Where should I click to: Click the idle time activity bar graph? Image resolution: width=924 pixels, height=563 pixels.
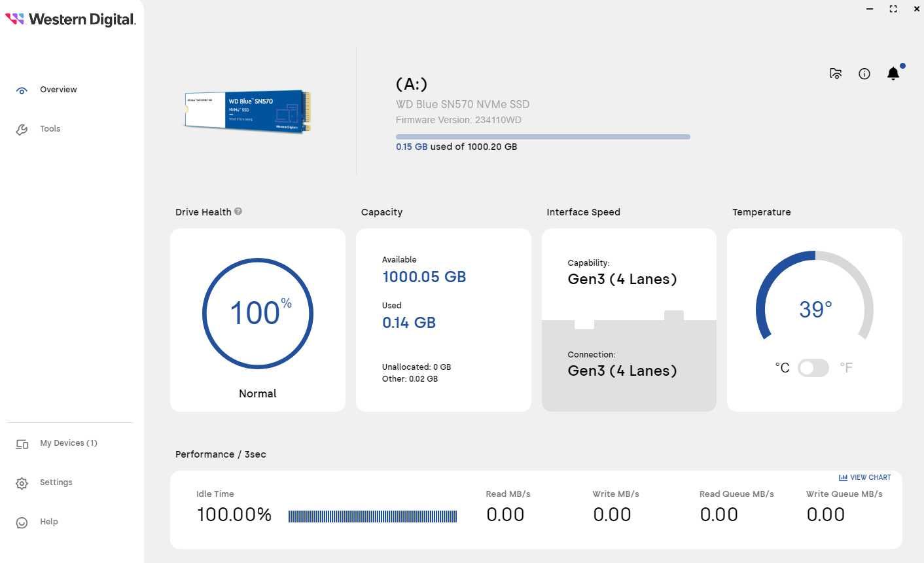click(x=372, y=517)
